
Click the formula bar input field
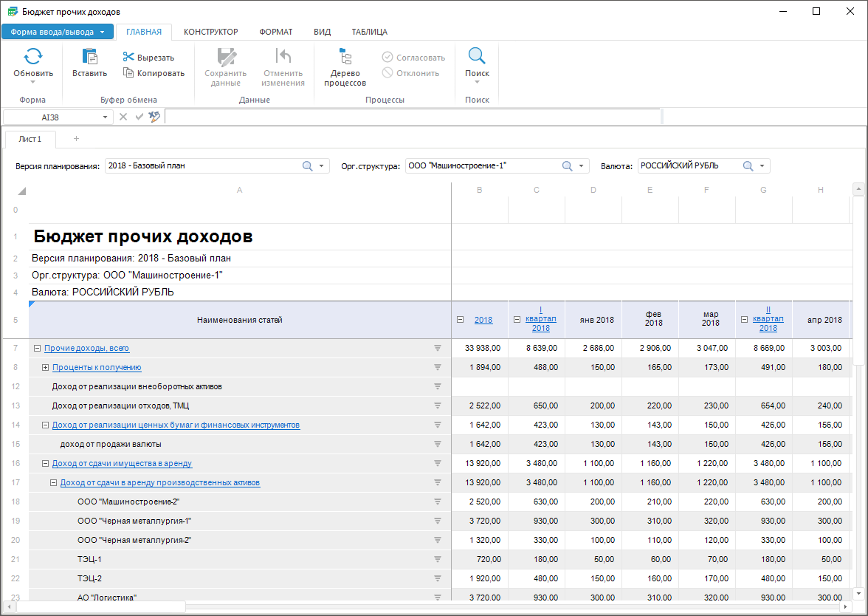[412, 117]
